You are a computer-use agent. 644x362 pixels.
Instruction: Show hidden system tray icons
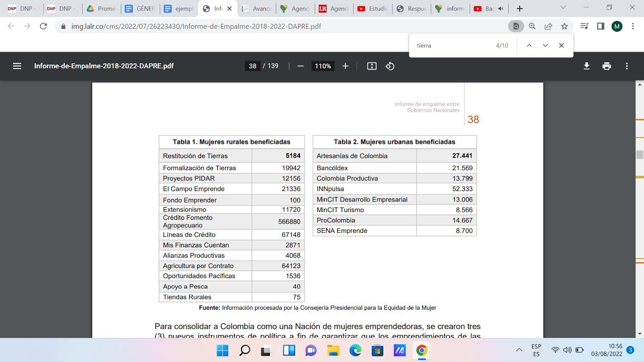(519, 350)
